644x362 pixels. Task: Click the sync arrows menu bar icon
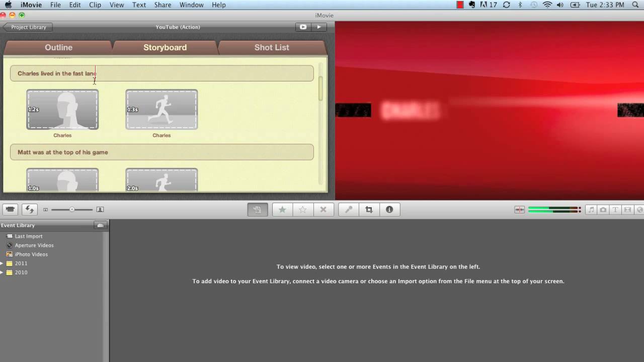click(507, 5)
